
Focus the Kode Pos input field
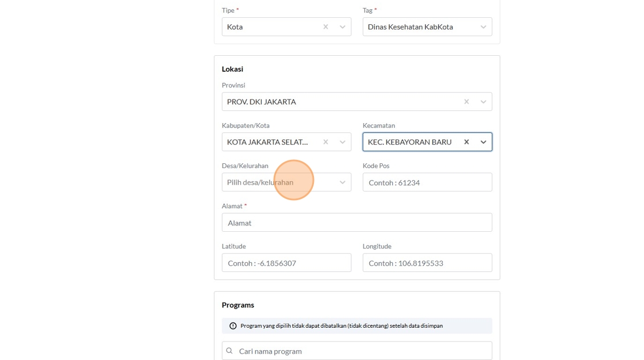(427, 182)
